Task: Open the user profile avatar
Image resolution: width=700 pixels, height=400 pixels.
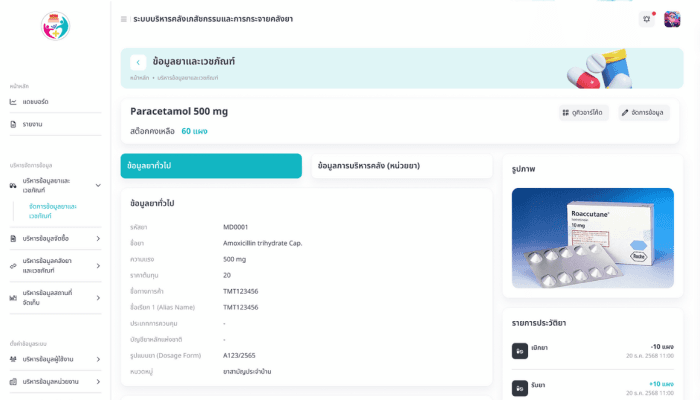Action: 672,19
